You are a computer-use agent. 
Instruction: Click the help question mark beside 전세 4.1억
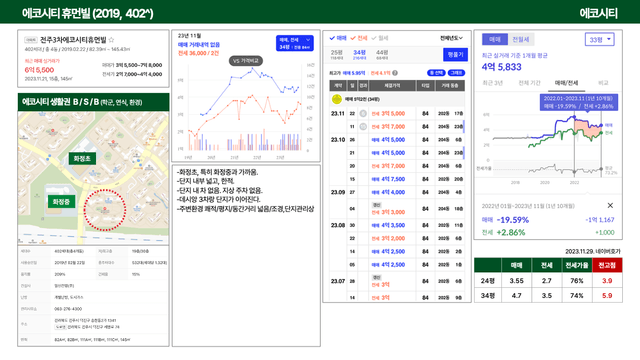(395, 73)
